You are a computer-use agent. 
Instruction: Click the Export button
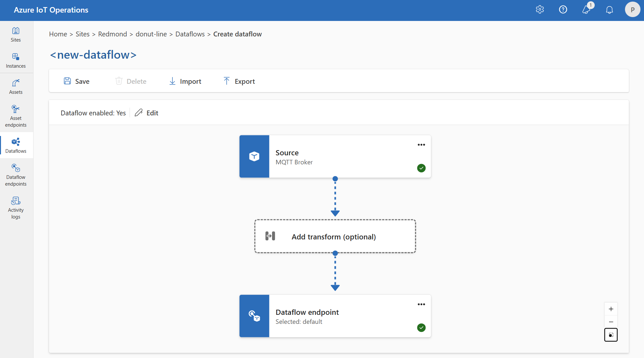(239, 81)
